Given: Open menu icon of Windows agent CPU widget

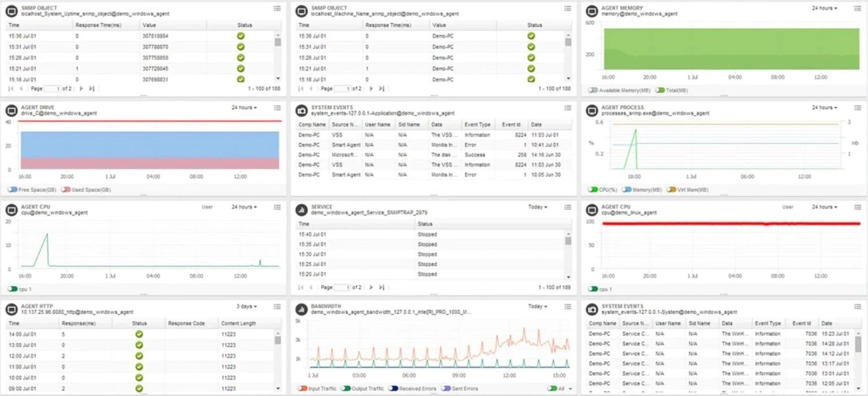Looking at the screenshot, I should click(277, 207).
